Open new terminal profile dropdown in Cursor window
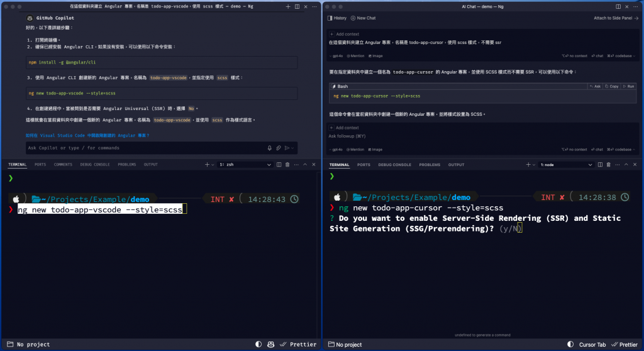 point(533,165)
